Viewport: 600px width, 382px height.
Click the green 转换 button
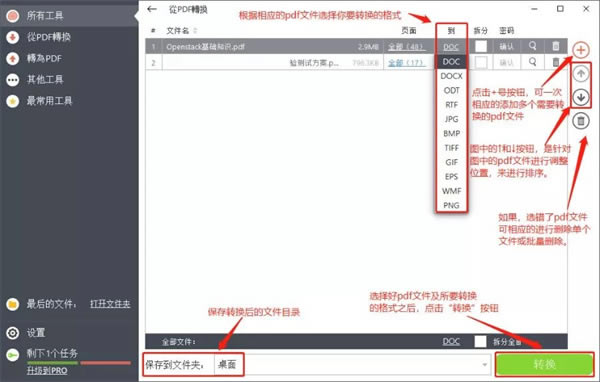tap(545, 364)
